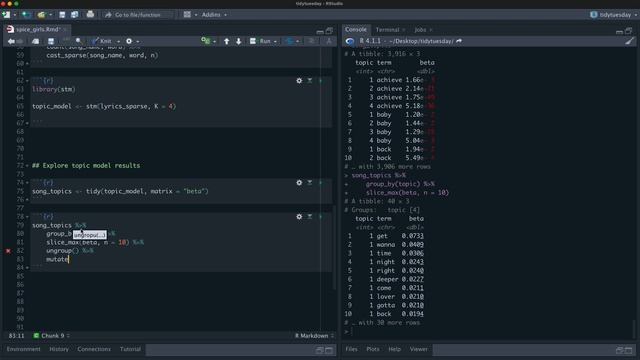Viewport: 640px width, 360px height.
Task: Select the ungroup autocomplete suggestion
Action: click(90, 235)
